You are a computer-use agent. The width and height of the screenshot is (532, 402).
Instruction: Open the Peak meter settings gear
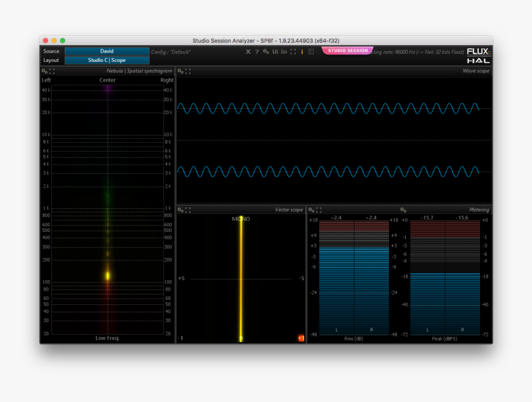pos(403,210)
